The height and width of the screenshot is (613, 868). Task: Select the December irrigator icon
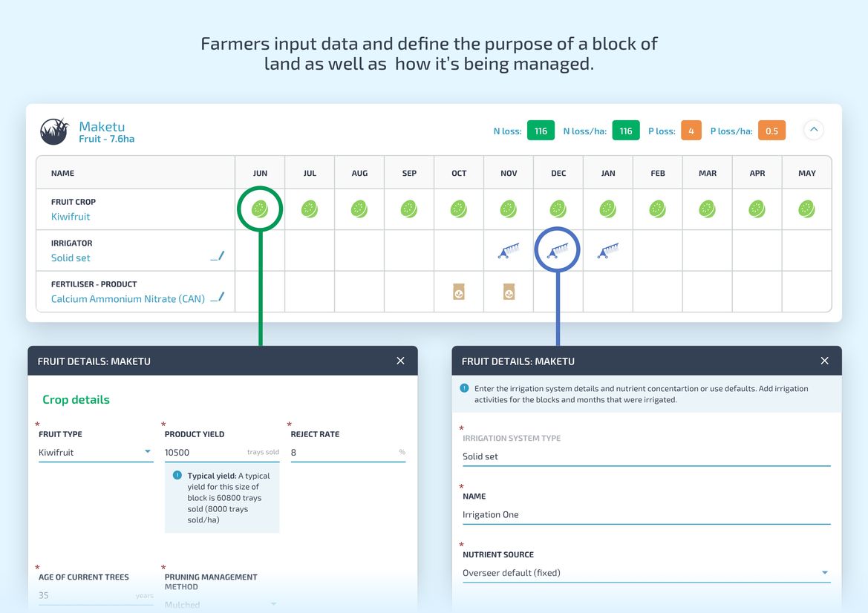(x=558, y=251)
